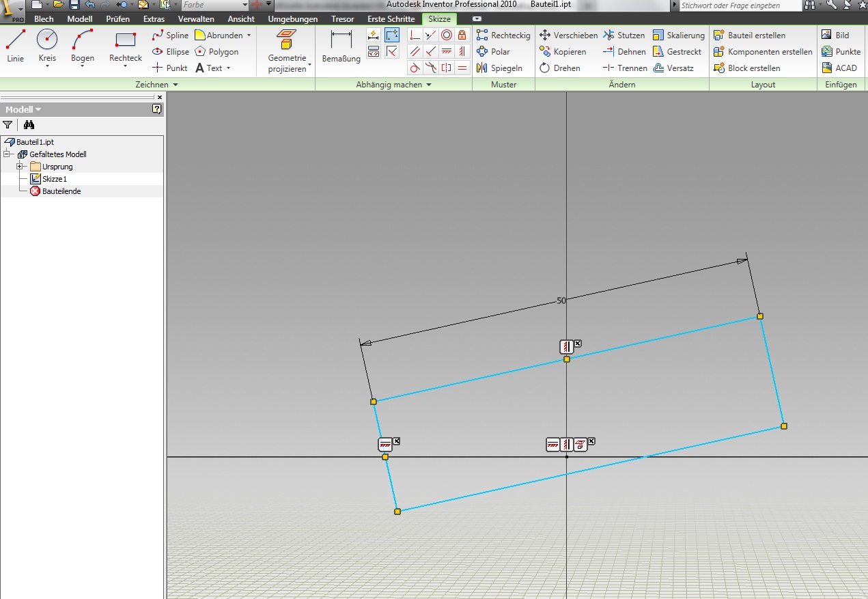Select the Drehen rotate tool
The image size is (868, 599).
560,68
